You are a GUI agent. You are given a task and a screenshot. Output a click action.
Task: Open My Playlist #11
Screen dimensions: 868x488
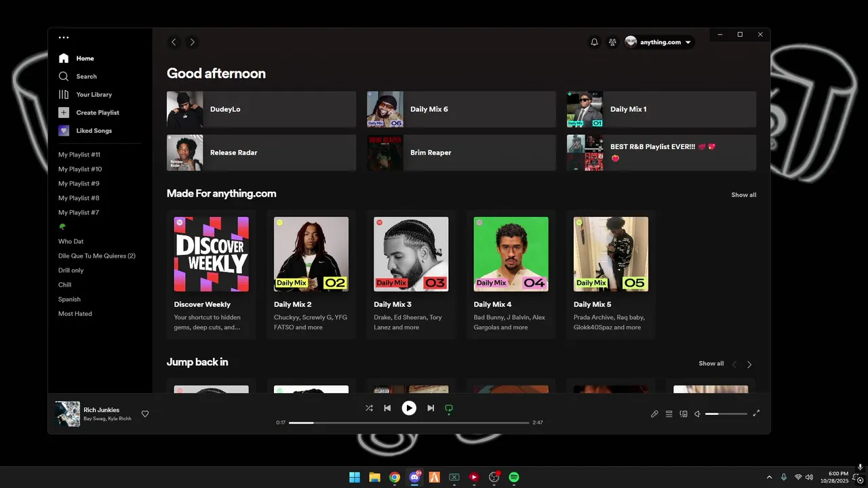coord(79,155)
